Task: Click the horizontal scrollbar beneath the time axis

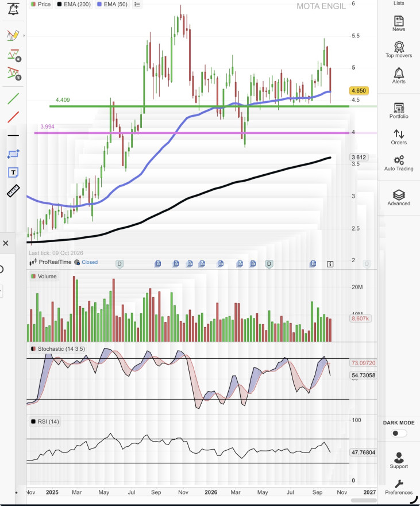Action: pos(364,500)
